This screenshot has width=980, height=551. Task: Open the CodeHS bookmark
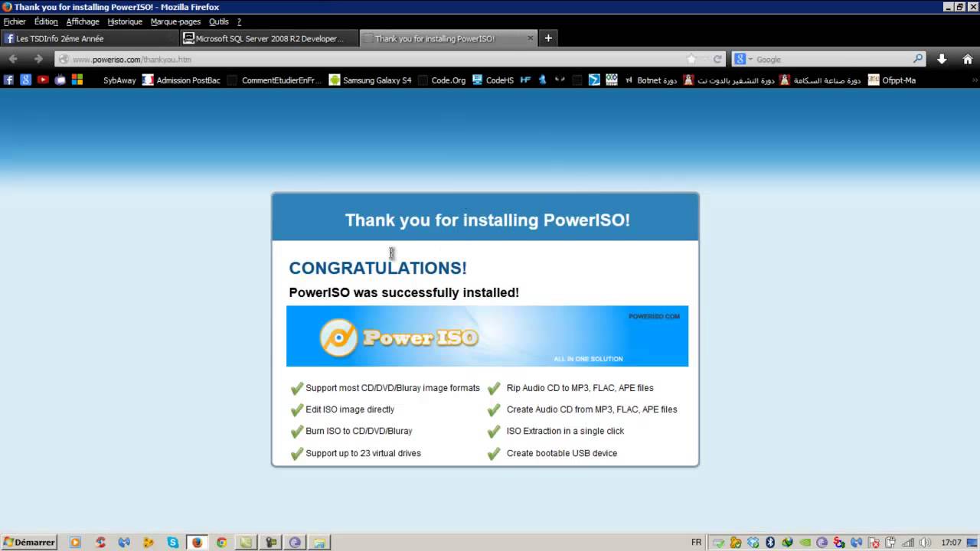click(x=493, y=80)
